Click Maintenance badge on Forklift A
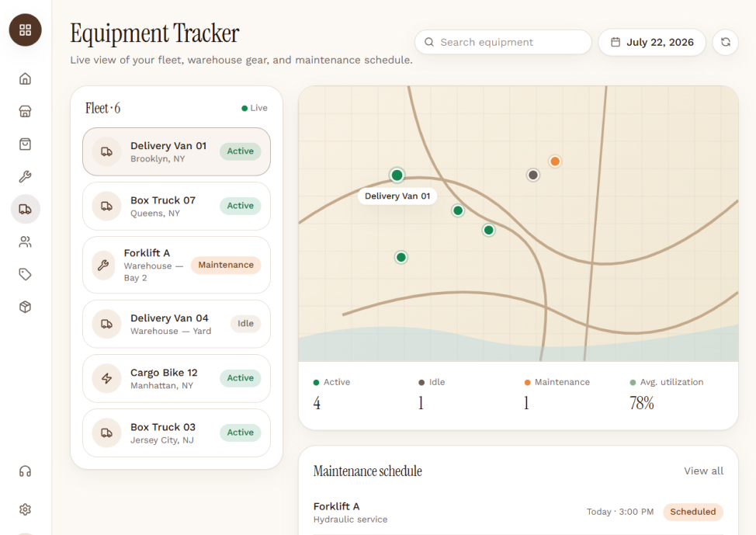This screenshot has height=535, width=756. click(226, 265)
